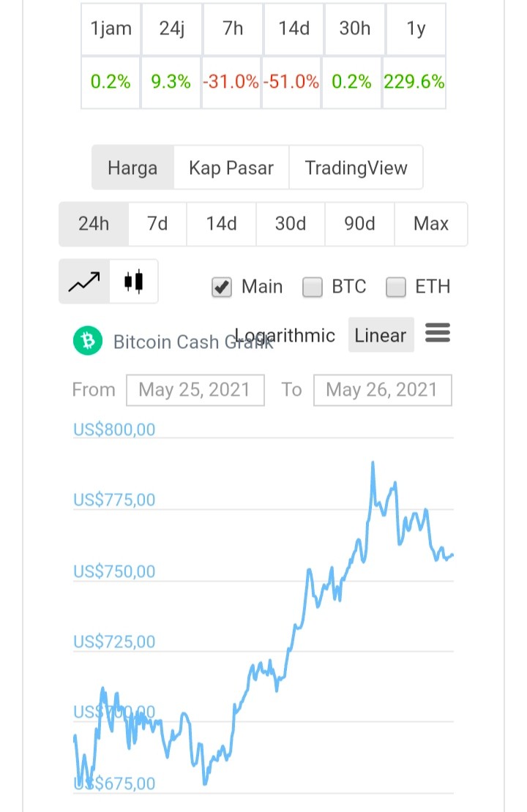Select the line chart icon

[x=84, y=282]
